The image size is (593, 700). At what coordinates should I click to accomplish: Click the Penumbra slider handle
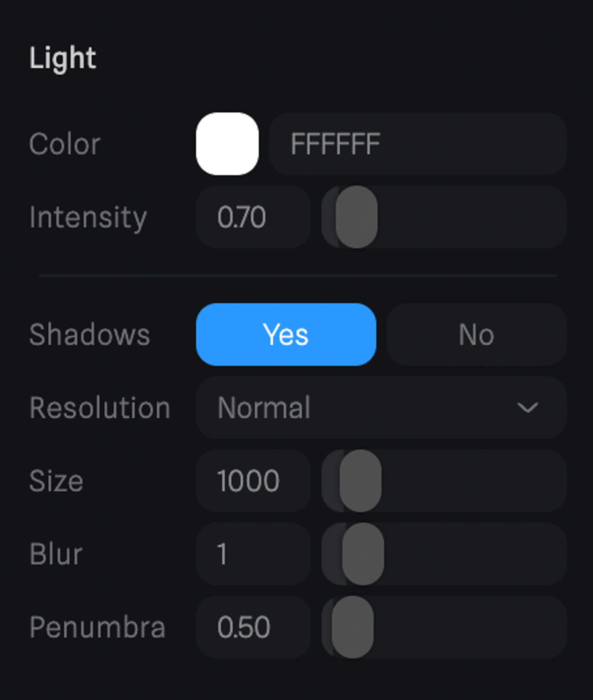(x=353, y=627)
